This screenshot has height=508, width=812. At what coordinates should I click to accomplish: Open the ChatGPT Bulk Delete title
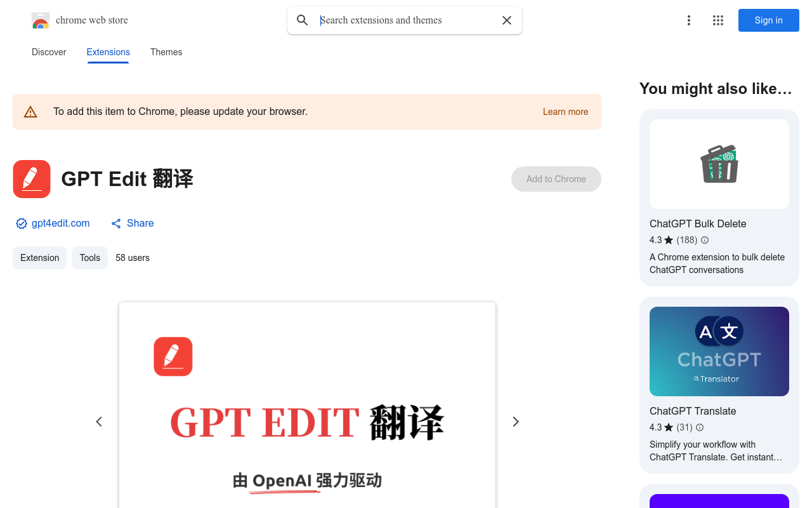[x=698, y=224]
